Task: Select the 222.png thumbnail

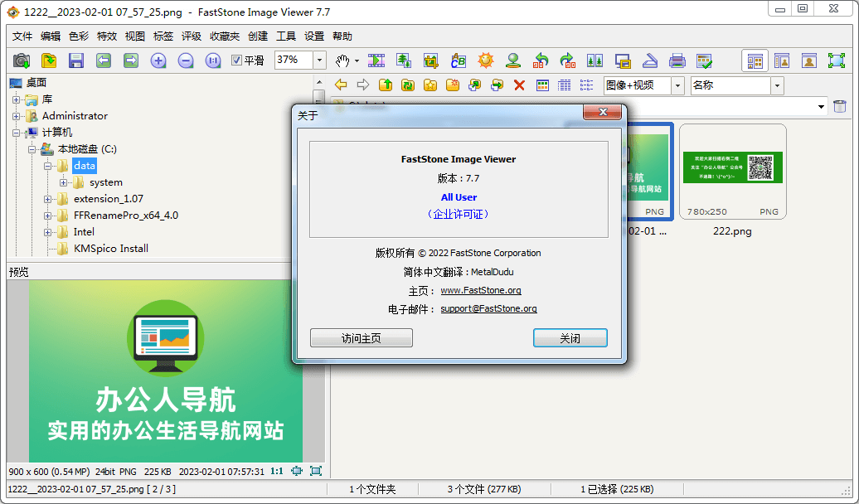Action: click(x=733, y=171)
